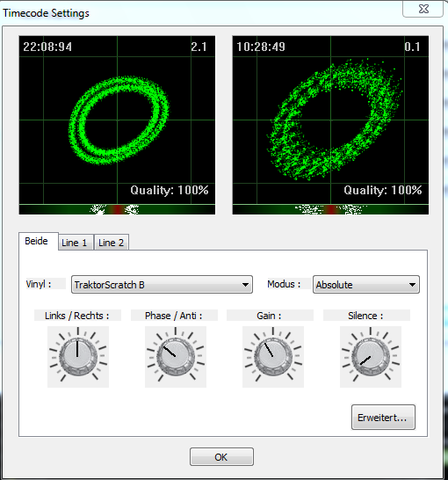Click the Links / Rechts knob
448x480 pixels.
tap(78, 357)
